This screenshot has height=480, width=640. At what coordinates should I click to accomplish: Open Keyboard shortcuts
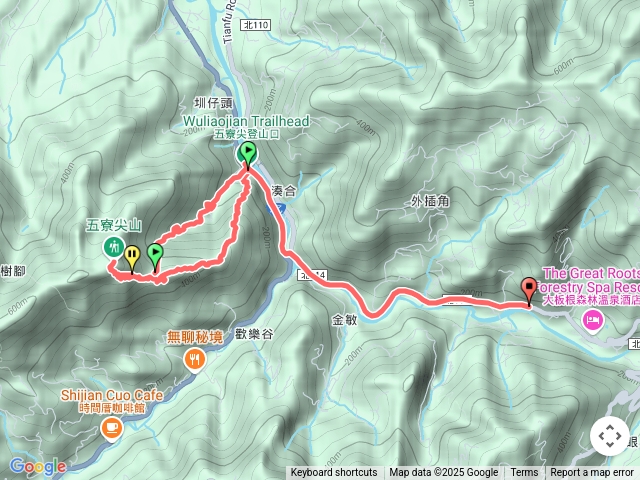coord(334,473)
